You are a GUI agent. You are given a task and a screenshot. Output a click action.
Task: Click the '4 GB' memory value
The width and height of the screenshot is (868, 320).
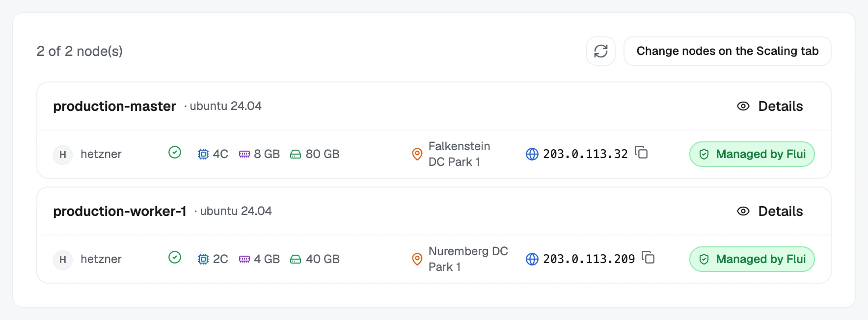tap(267, 259)
